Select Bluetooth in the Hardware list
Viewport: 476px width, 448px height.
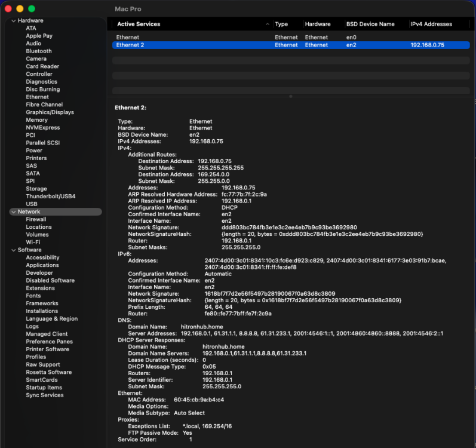pyautogui.click(x=39, y=51)
